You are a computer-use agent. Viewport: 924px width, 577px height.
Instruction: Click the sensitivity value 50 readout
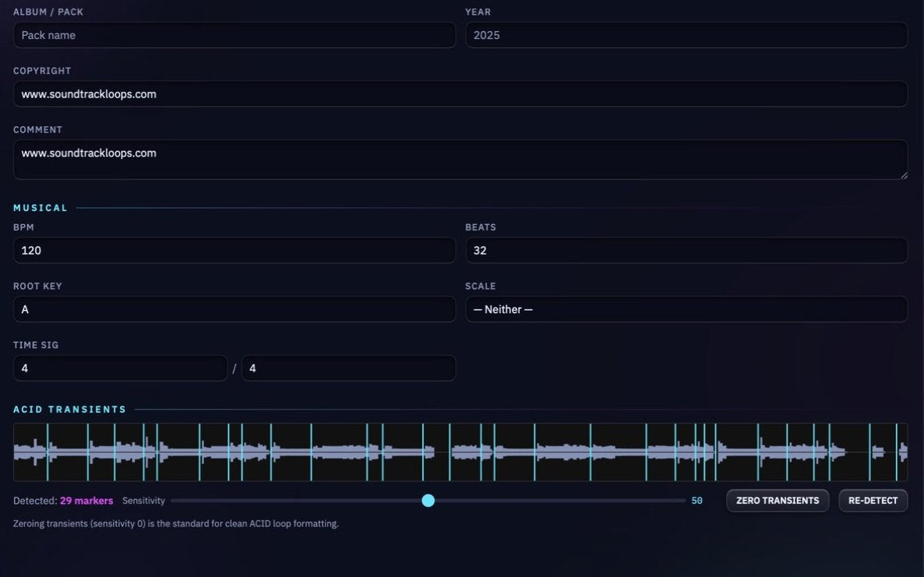click(697, 501)
